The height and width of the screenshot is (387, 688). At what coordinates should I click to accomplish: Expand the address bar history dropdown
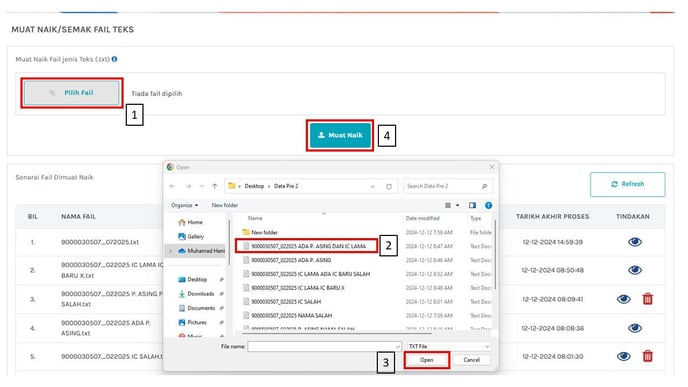(x=373, y=186)
